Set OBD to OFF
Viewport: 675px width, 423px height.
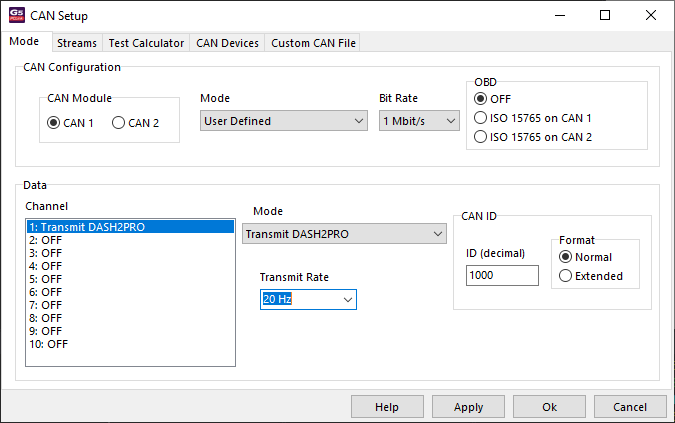click(481, 99)
